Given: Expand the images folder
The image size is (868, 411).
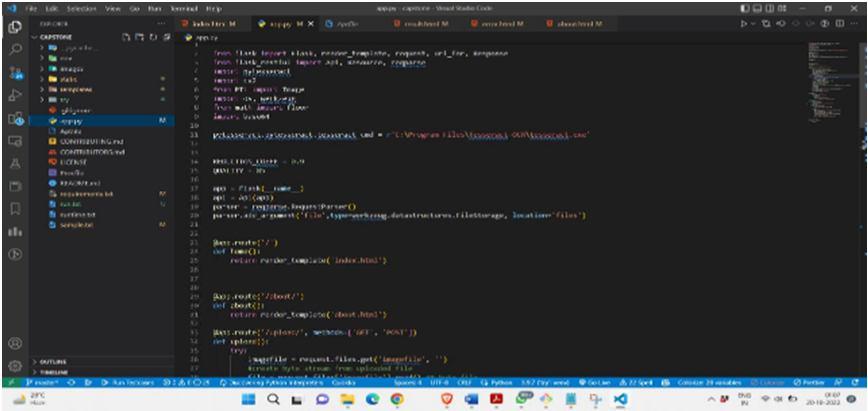Looking at the screenshot, I should point(102,69).
